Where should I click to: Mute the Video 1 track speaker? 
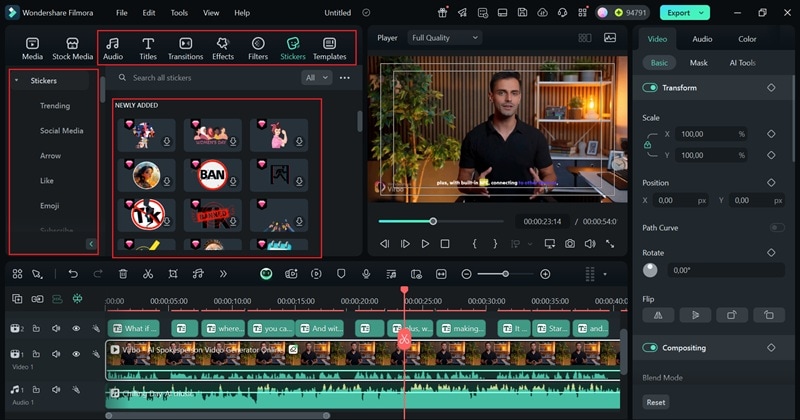[56, 354]
